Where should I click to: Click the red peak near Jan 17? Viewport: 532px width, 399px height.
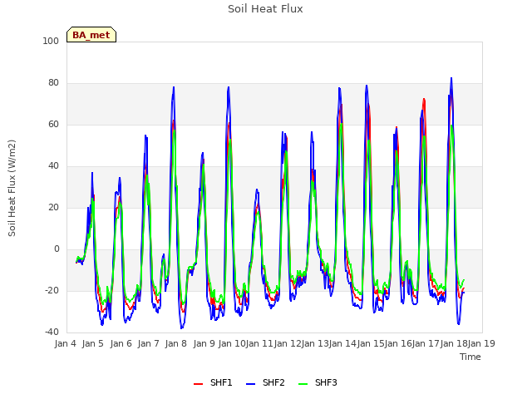click(x=424, y=99)
